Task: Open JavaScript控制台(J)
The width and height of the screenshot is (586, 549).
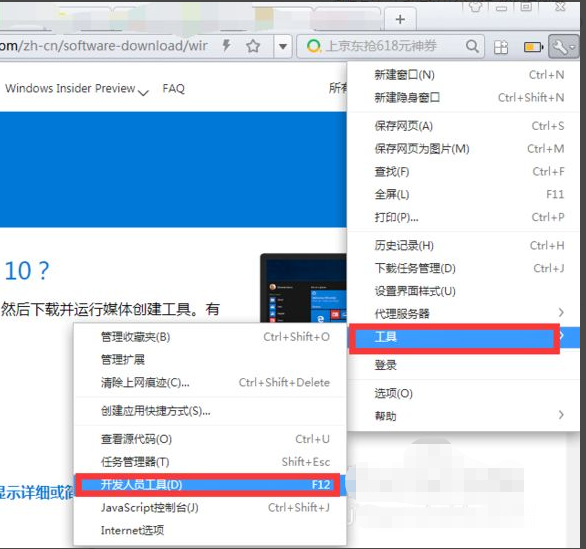Action: (x=210, y=508)
